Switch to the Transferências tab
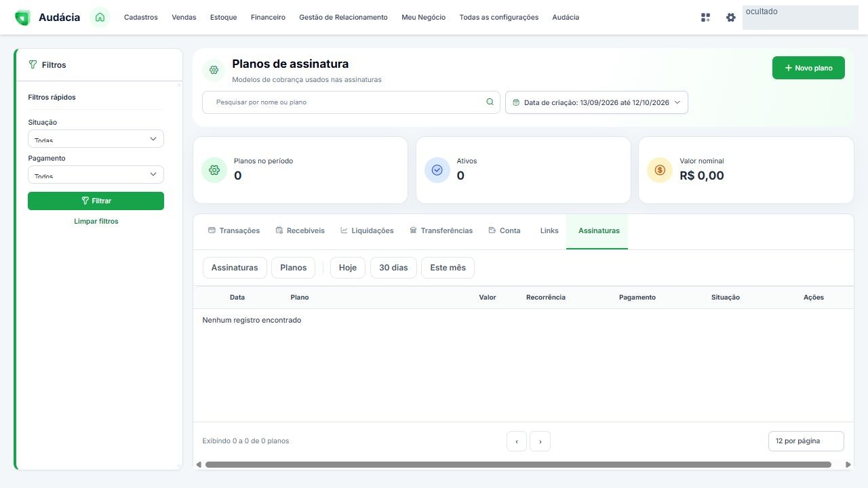The image size is (868, 488). (441, 231)
